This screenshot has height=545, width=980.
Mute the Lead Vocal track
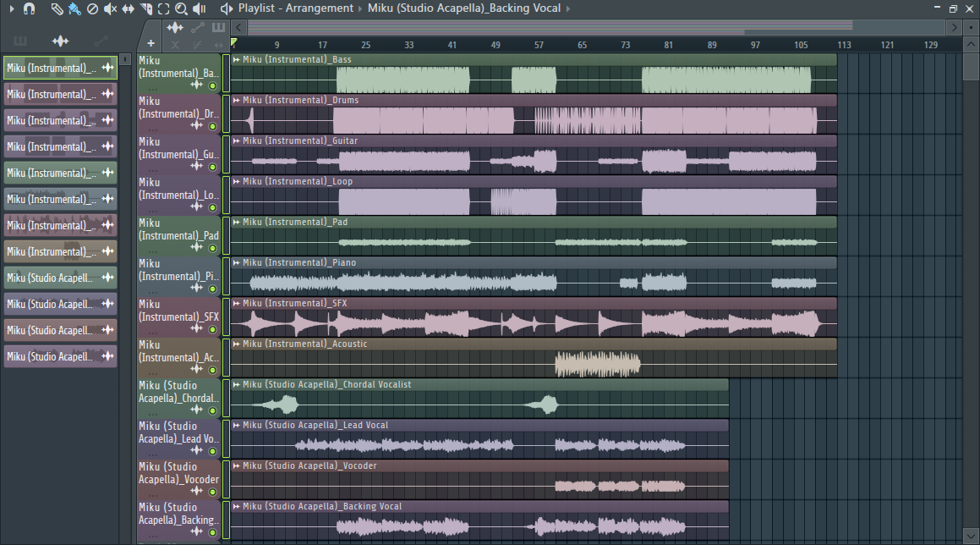pyautogui.click(x=212, y=452)
